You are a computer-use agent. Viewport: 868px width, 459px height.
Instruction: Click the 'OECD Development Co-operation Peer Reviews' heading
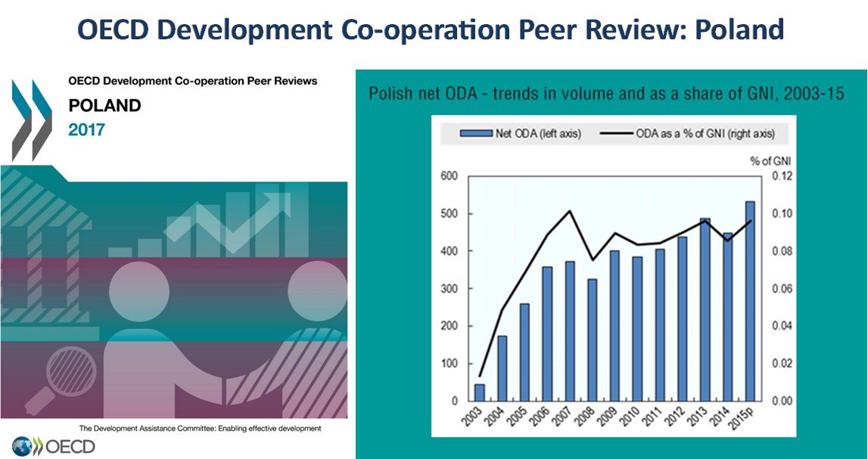193,82
